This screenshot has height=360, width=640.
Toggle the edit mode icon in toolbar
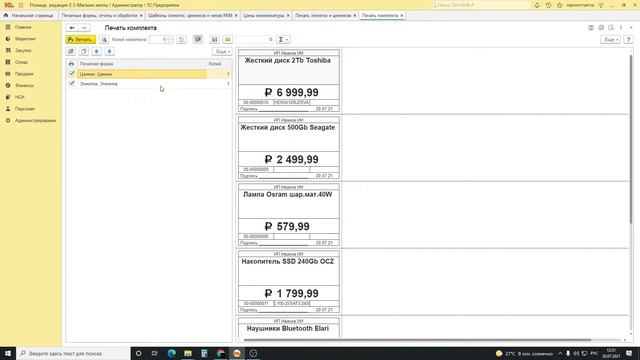(198, 40)
